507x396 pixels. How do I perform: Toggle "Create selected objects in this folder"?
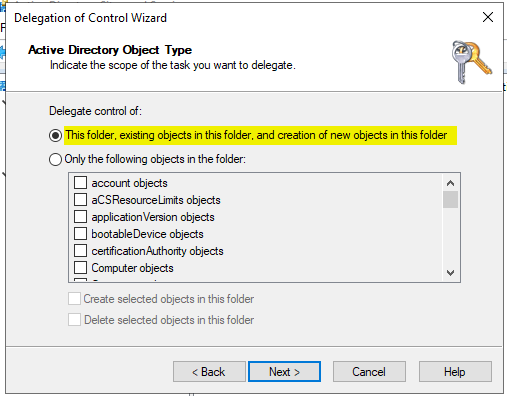click(74, 299)
